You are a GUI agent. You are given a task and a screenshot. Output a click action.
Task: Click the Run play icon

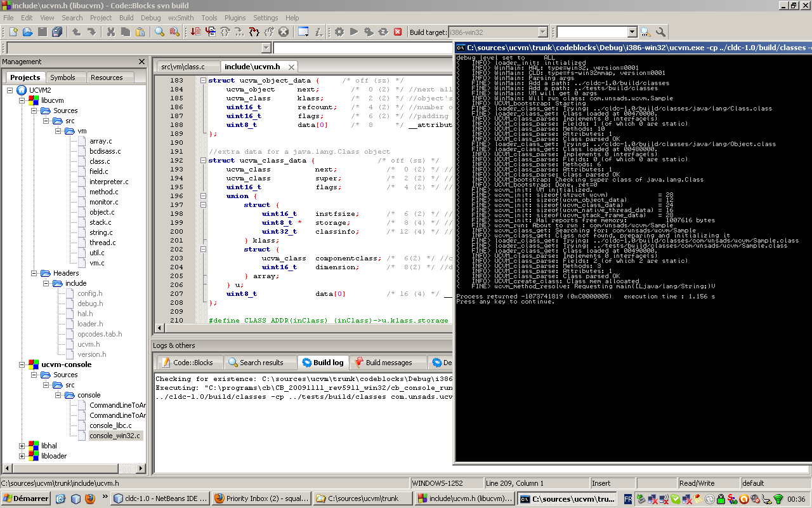point(354,32)
